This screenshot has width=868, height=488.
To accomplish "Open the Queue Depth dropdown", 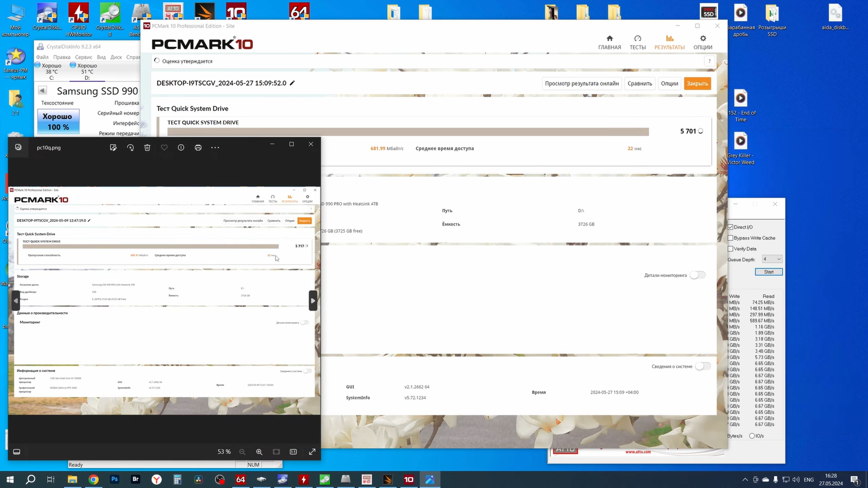I will click(x=772, y=259).
